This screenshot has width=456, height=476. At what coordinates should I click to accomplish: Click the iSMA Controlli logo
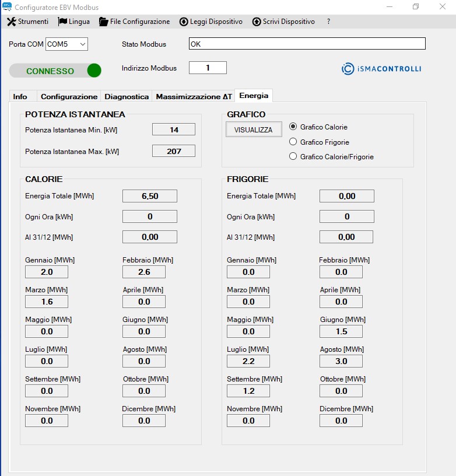(x=381, y=69)
